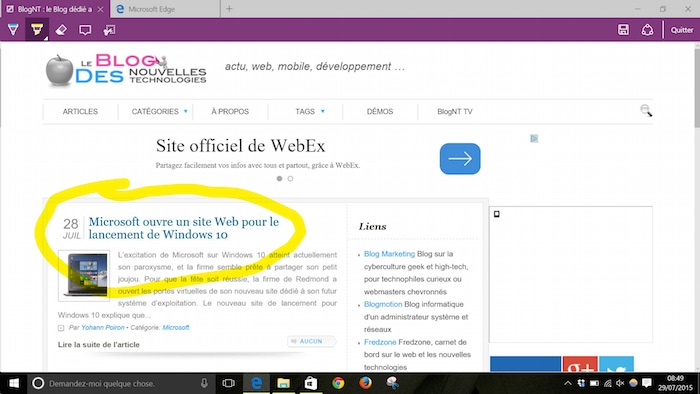Image resolution: width=700 pixels, height=394 pixels.
Task: Expand the TAGS dropdown
Action: pyautogui.click(x=309, y=112)
